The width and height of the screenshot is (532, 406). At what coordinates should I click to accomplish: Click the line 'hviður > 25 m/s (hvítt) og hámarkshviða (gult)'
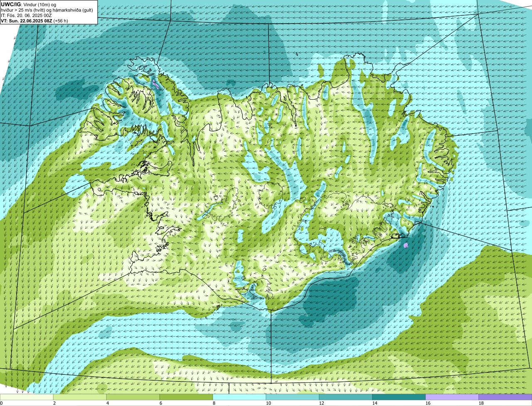(x=47, y=10)
